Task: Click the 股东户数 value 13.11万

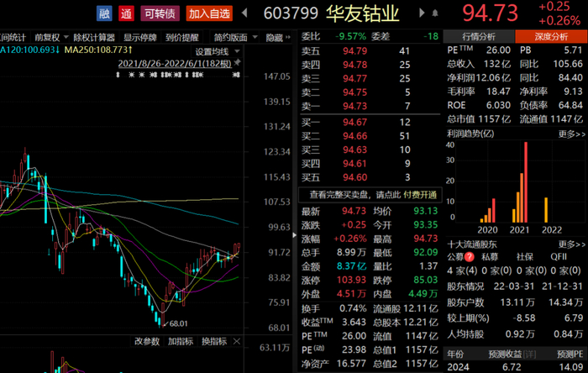Action: (517, 303)
